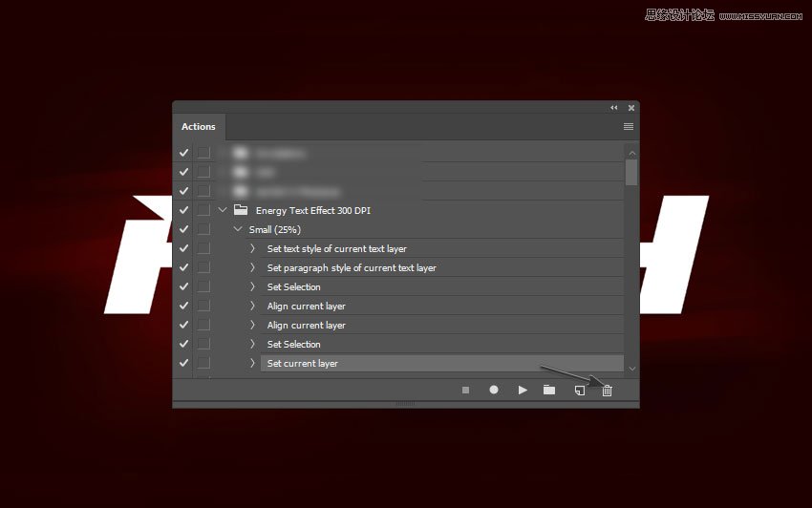812x508 pixels.
Task: Expand Set text style of current text layer
Action: pyautogui.click(x=253, y=248)
